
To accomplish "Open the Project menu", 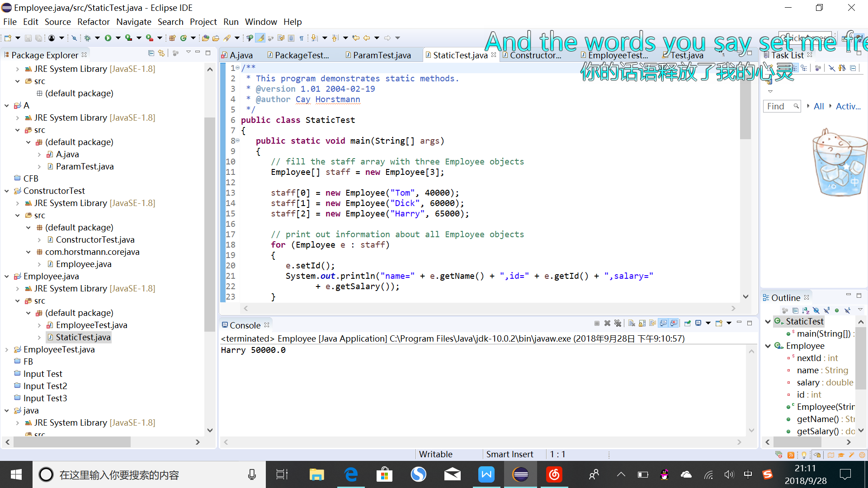I will tap(203, 22).
